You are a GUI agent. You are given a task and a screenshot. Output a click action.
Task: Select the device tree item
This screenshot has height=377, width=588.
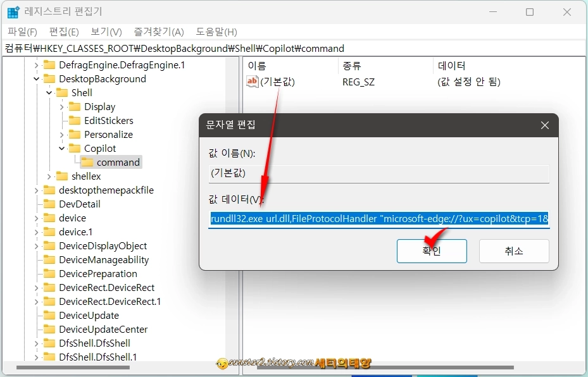tap(72, 218)
